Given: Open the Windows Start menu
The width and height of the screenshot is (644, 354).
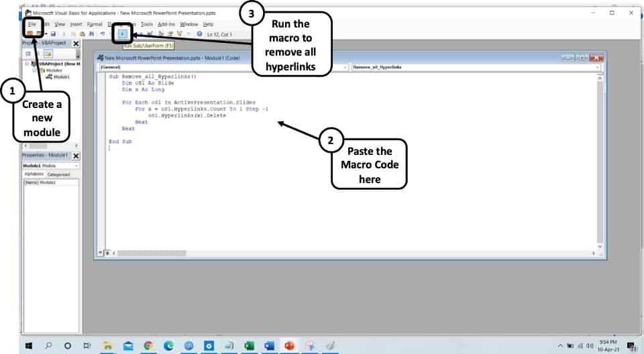Looking at the screenshot, I should point(28,346).
